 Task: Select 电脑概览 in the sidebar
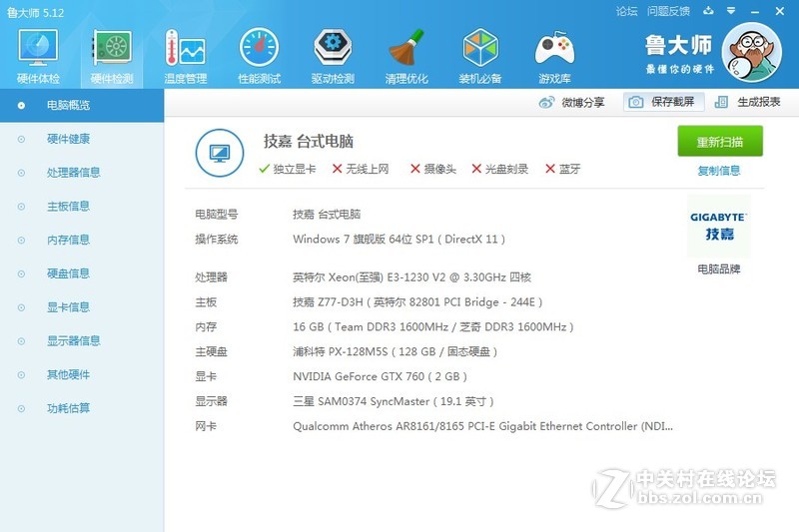[x=82, y=106]
